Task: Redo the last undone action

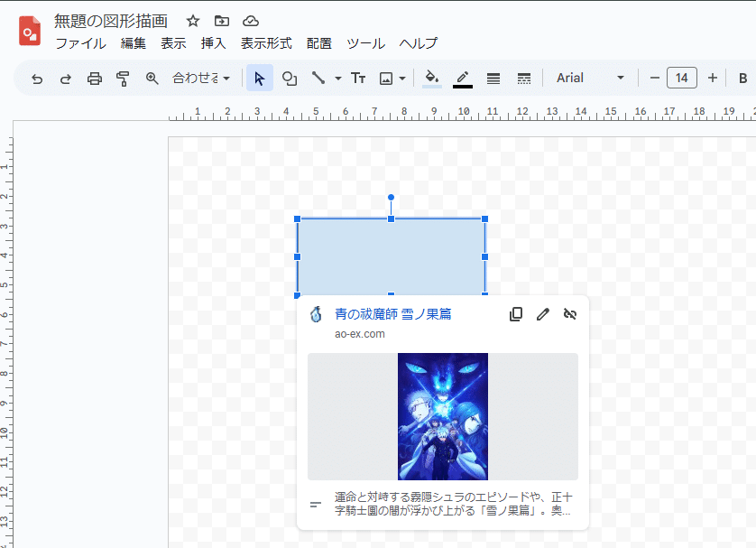Action: coord(66,79)
